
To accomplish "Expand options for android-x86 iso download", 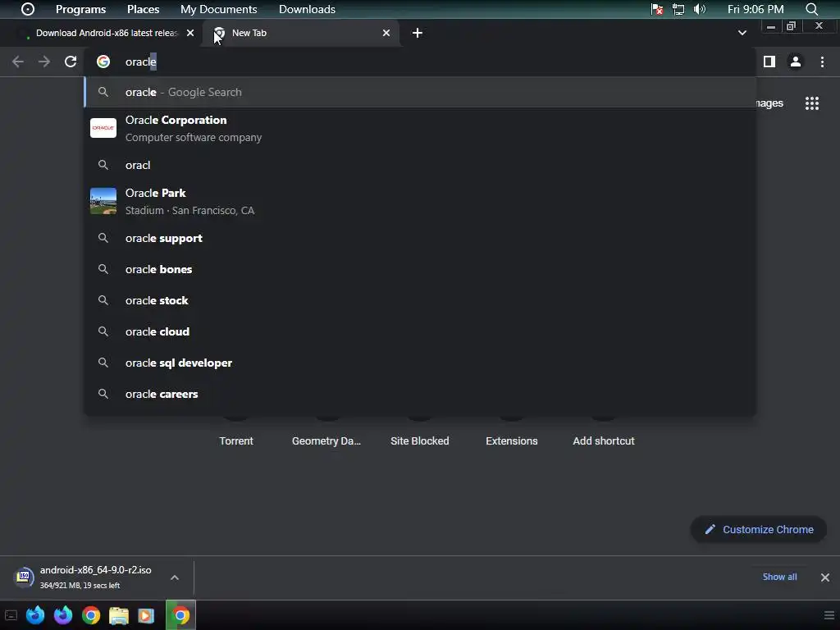I will click(175, 577).
